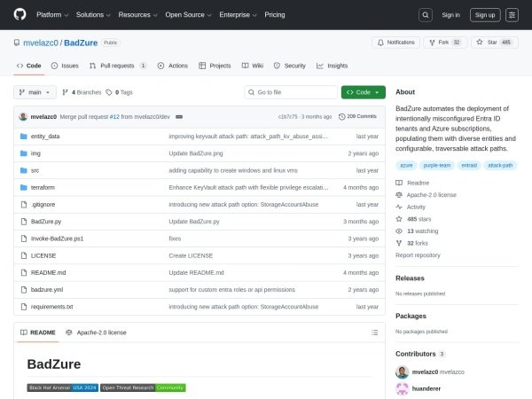Open the Pricing page
Image resolution: width=532 pixels, height=399 pixels.
pos(275,15)
